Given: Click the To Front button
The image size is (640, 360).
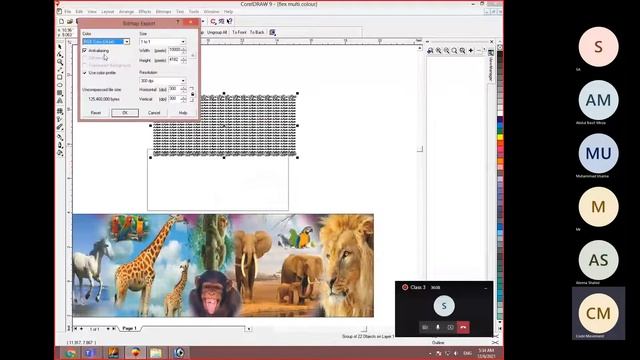Looking at the screenshot, I should (239, 32).
